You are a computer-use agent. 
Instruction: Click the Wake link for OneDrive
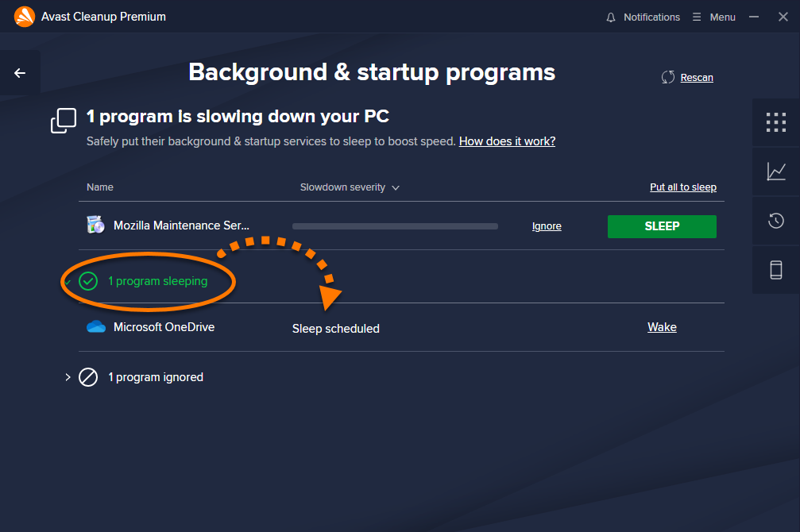tap(662, 327)
